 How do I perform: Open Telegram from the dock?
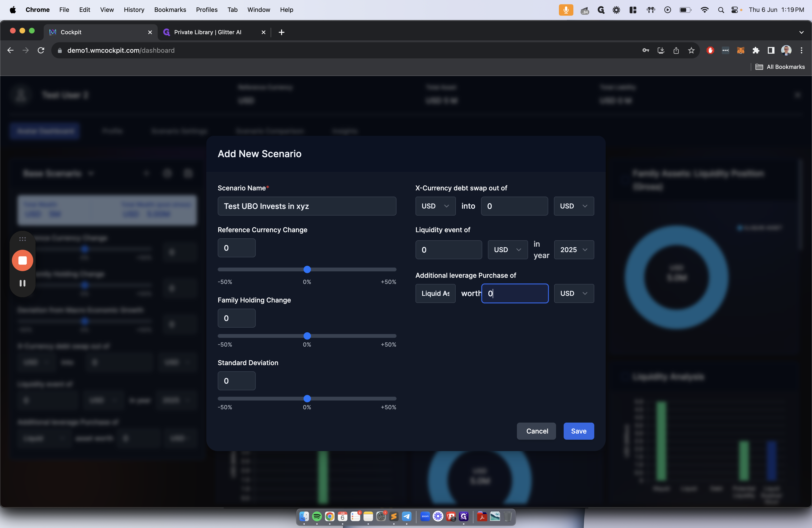(x=406, y=516)
